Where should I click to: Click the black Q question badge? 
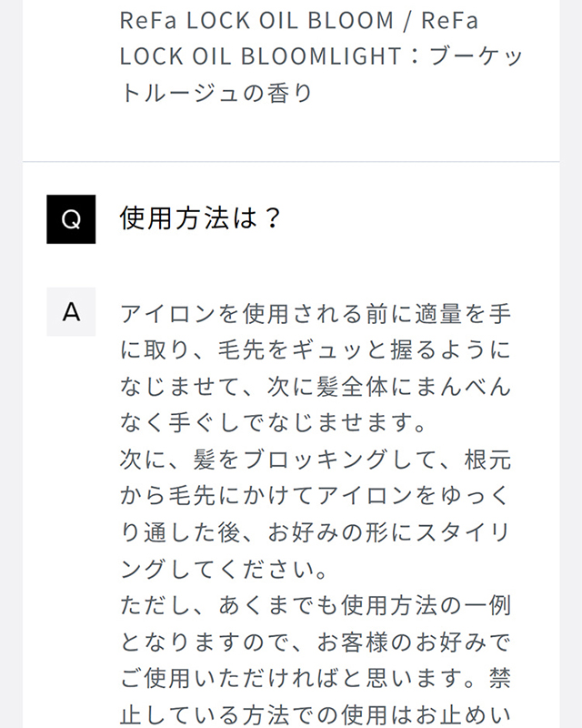tap(71, 219)
